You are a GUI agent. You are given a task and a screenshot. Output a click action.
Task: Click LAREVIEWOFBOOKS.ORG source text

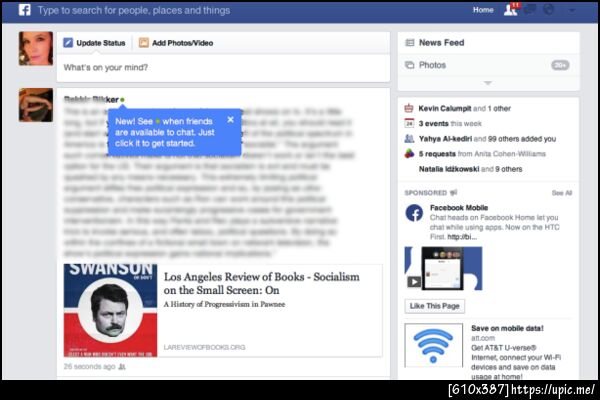click(204, 347)
